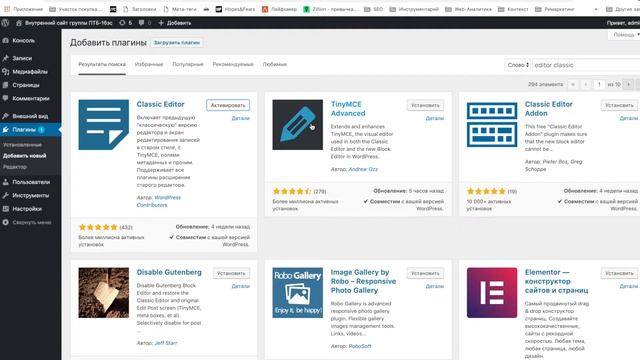
Task: Expand the Помощь help panel
Action: [624, 35]
